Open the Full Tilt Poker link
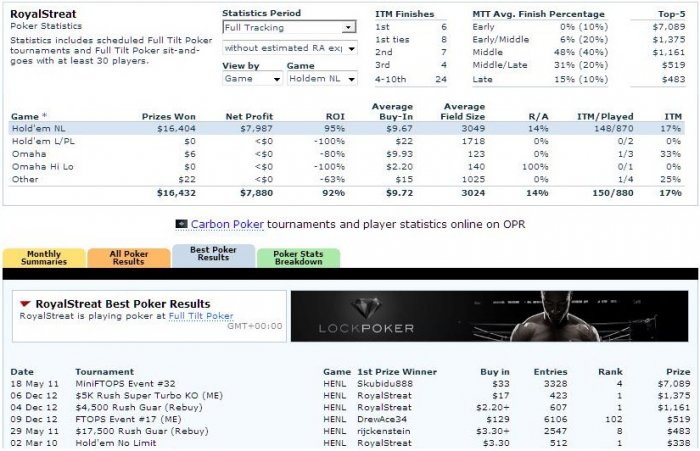 point(200,316)
